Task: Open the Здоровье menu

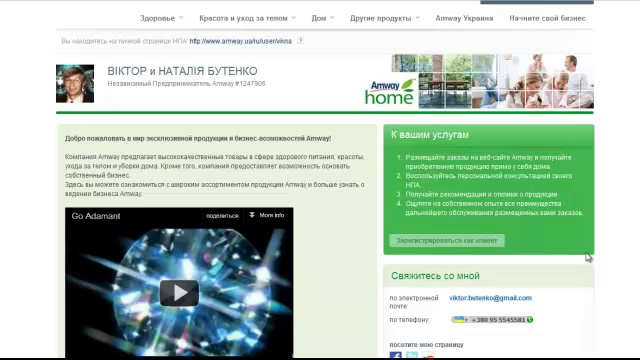Action: pos(157,18)
